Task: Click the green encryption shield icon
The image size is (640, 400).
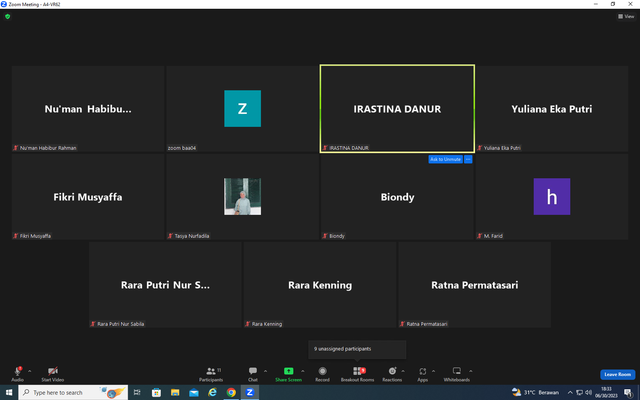Action: click(x=7, y=16)
